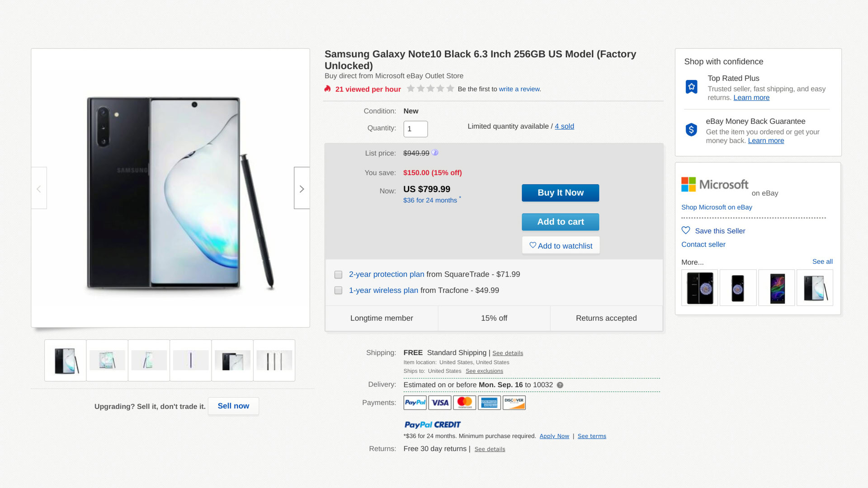868x488 pixels.
Task: Click the list price info question icon
Action: (435, 153)
